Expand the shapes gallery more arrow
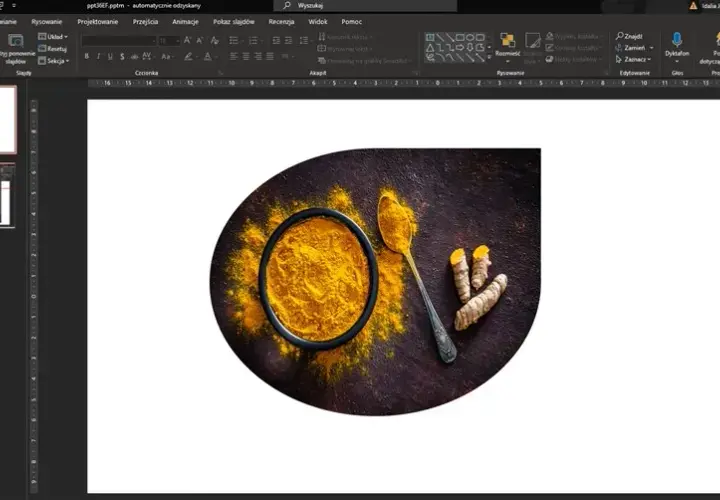 click(x=489, y=57)
